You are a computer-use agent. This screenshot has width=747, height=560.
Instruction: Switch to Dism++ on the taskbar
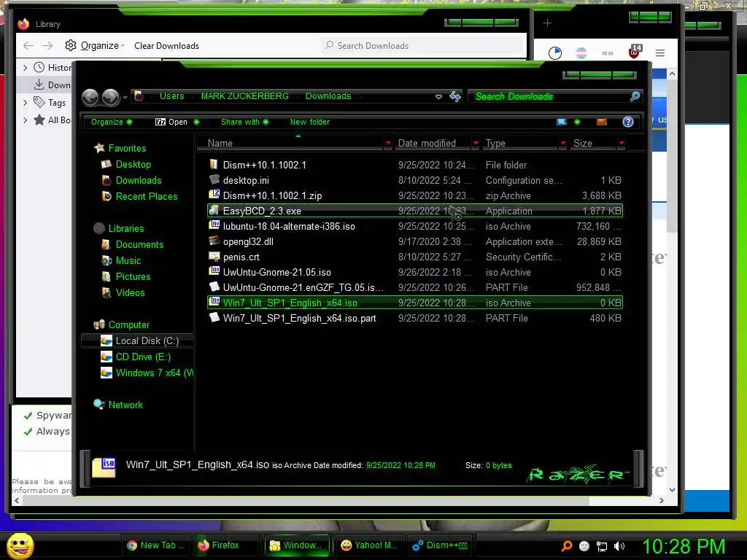(x=441, y=545)
